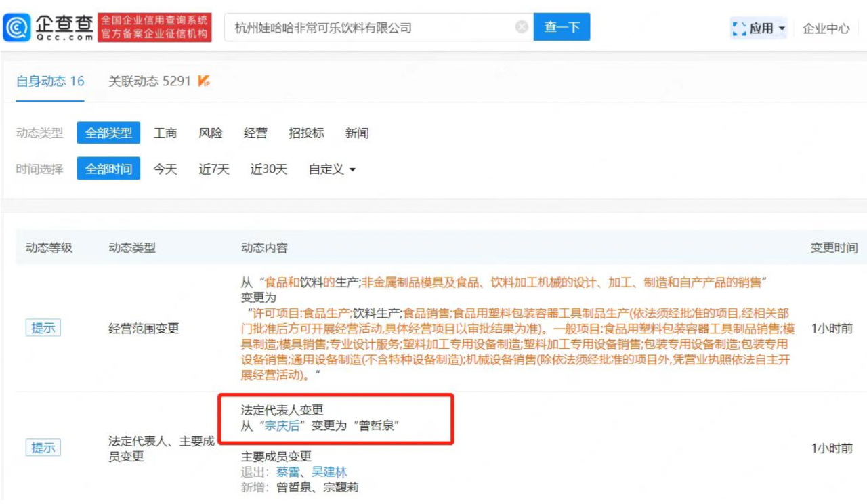Viewport: 867px width, 504px height.
Task: Open 企业中心
Action: pyautogui.click(x=826, y=28)
